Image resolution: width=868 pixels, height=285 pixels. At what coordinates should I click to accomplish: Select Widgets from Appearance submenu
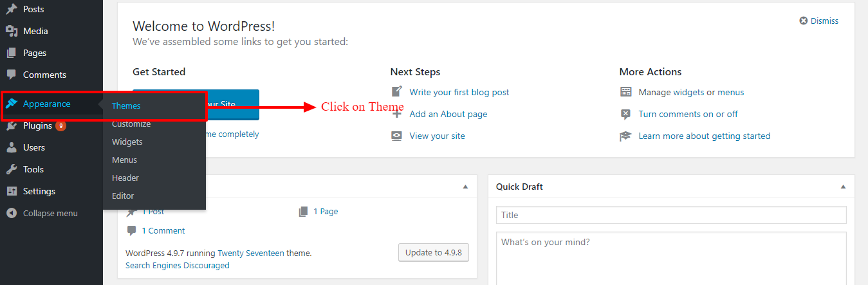tap(127, 142)
